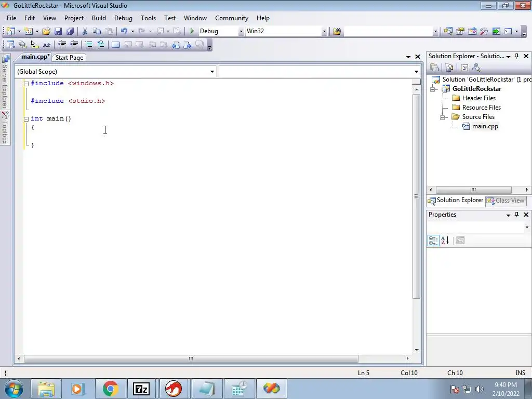Viewport: 532px width, 399px height.
Task: Open the Start Page green arrow icon
Action: (496, 31)
